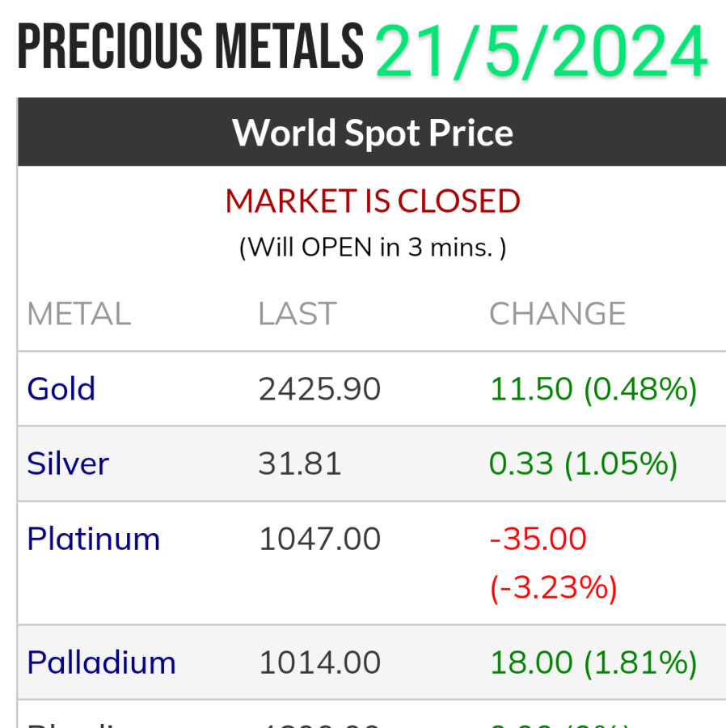Image resolution: width=726 pixels, height=728 pixels.
Task: Click the World Spot Price header bar
Action: [372, 133]
